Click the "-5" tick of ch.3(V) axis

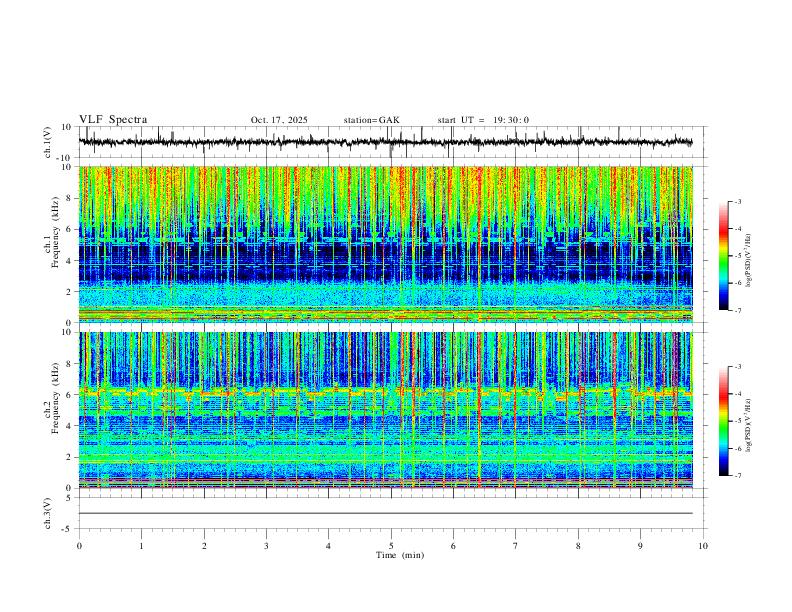[x=68, y=529]
